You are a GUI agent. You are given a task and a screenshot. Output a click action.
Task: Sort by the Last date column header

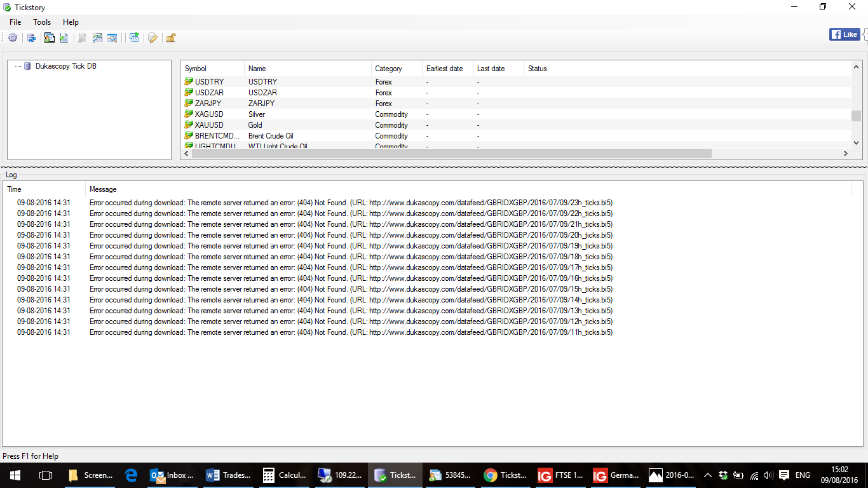coord(498,69)
